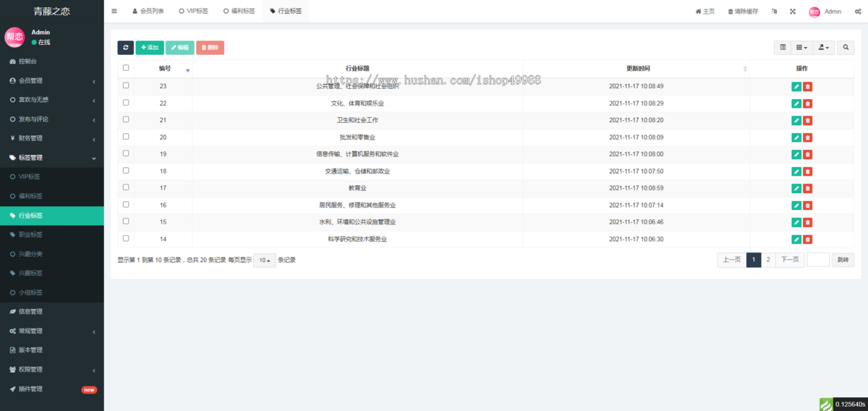The height and width of the screenshot is (411, 868).
Task: Click the sidebar toggle hamburger icon
Action: 114,12
